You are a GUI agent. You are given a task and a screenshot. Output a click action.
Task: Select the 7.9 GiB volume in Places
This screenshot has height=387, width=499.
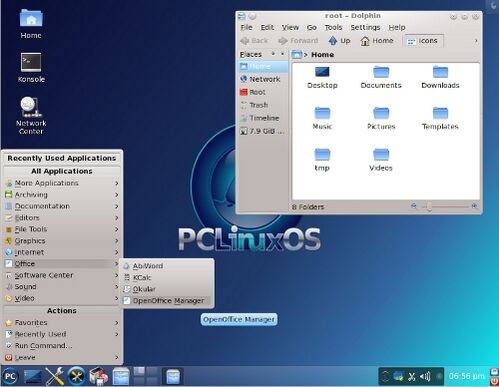263,131
